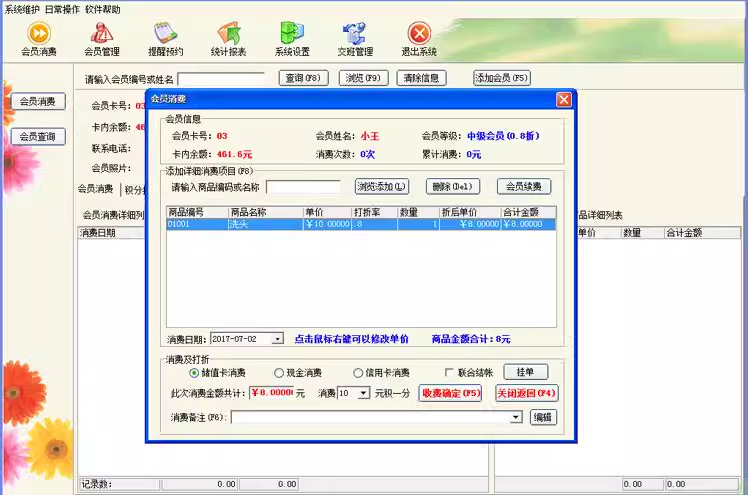Click 商品编号 column header
Screen dimensions: 748x495
tap(198, 212)
